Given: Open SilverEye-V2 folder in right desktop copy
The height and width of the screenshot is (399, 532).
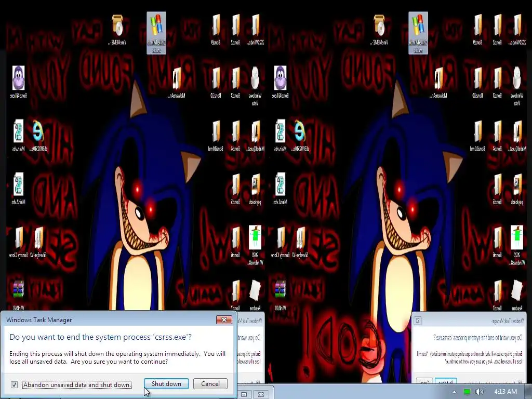Looking at the screenshot, I should coord(300,242).
